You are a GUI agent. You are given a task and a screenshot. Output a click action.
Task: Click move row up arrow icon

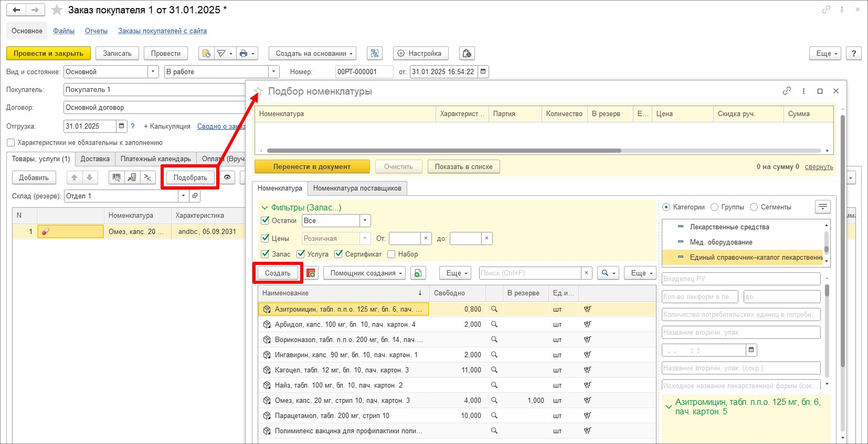pos(74,177)
